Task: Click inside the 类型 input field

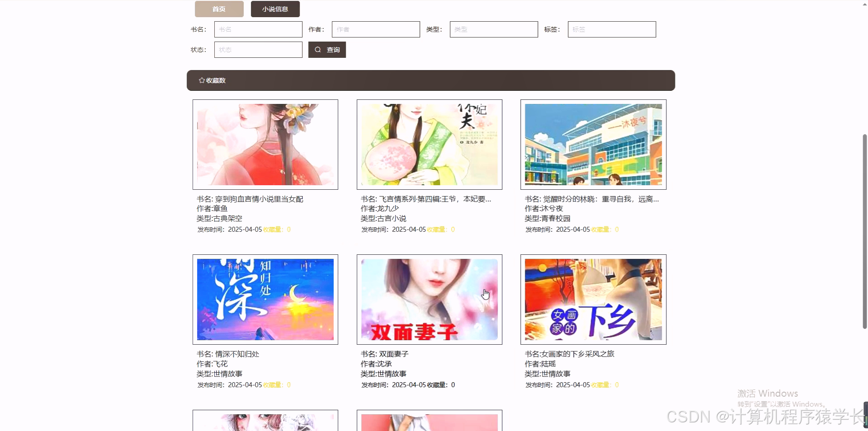Action: coord(494,29)
